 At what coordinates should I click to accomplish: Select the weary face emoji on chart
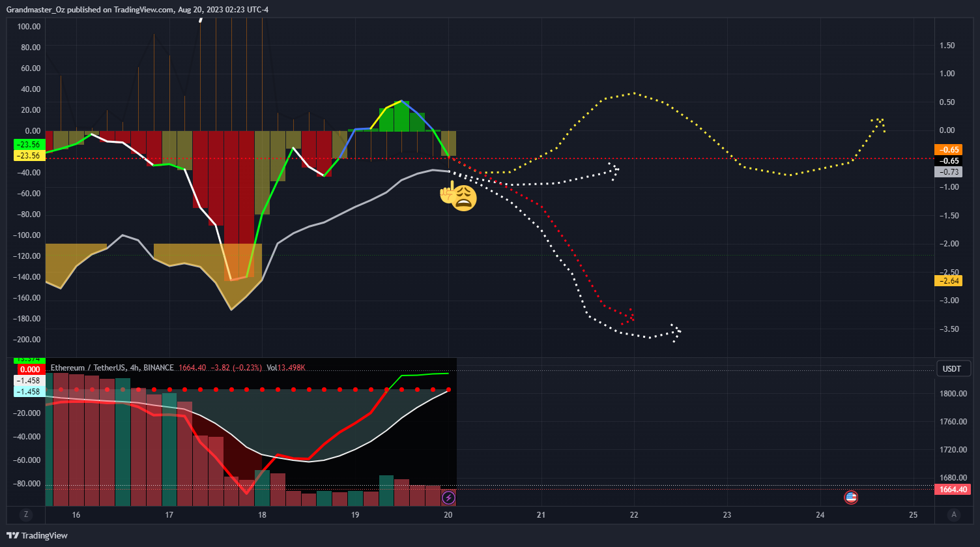tap(463, 198)
